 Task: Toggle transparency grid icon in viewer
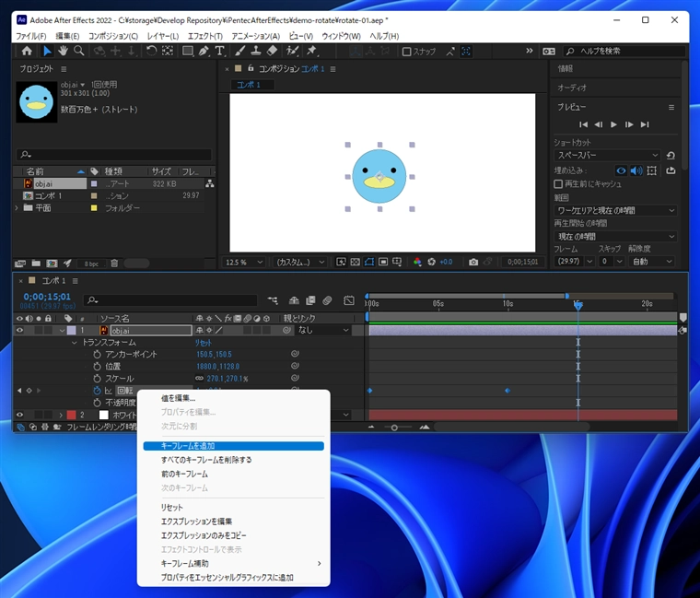[x=355, y=263]
